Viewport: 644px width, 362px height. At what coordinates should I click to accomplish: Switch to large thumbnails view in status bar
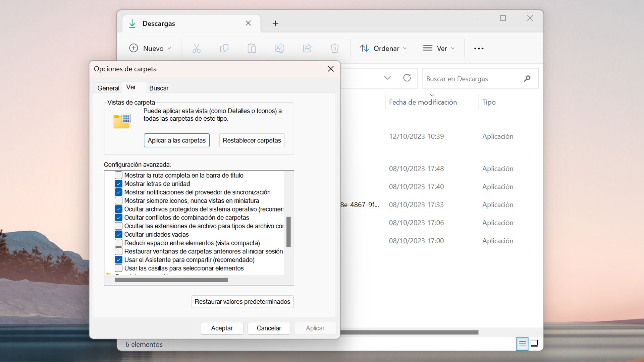point(534,344)
